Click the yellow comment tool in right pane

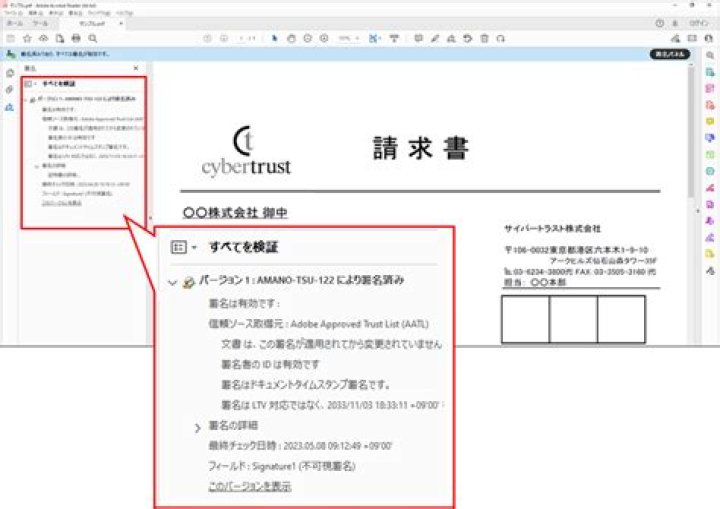point(710,121)
